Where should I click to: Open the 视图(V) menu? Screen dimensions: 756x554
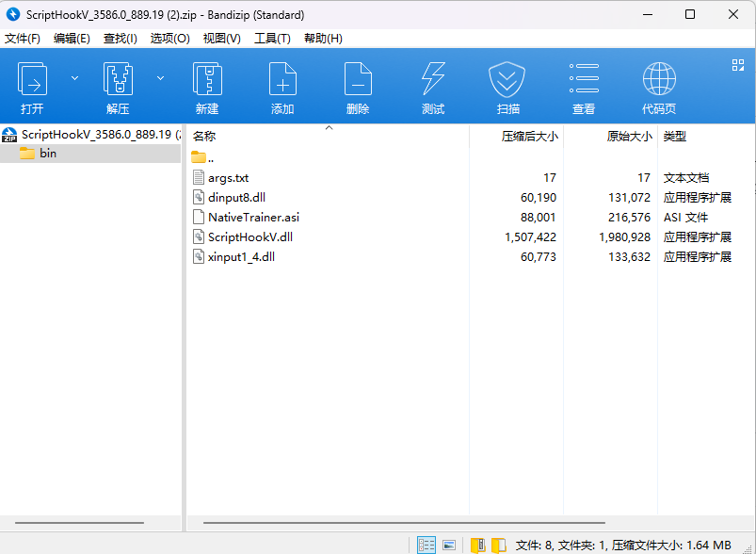222,39
